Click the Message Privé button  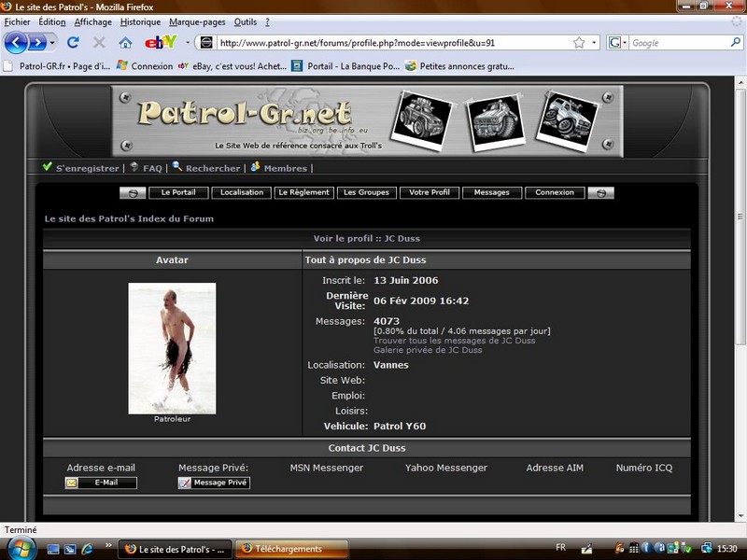[x=214, y=483]
